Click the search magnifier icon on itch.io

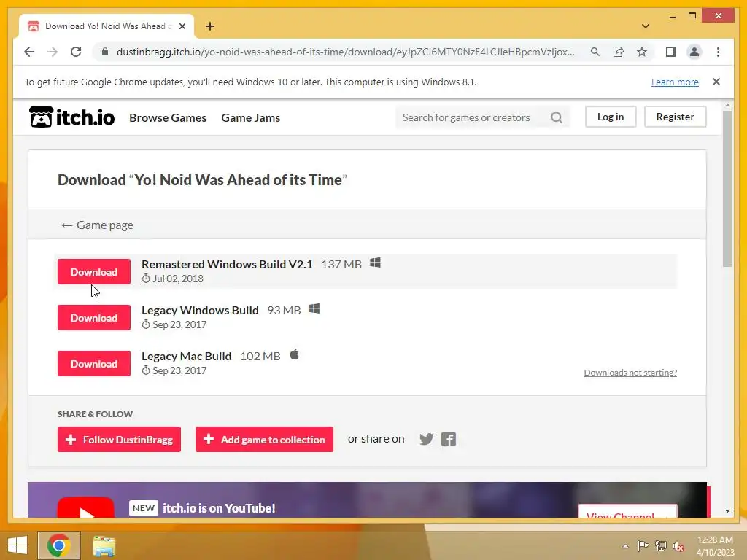557,117
